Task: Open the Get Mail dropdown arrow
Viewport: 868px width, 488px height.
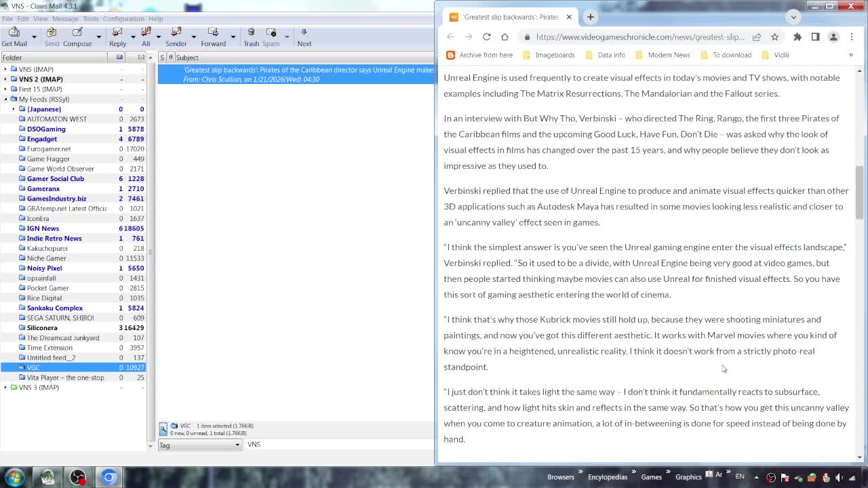Action: pos(35,37)
